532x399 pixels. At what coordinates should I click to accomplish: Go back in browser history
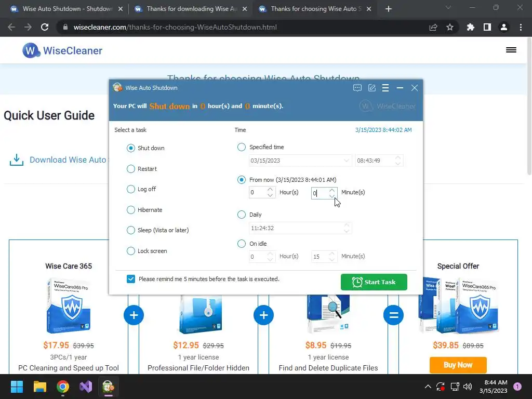click(11, 27)
